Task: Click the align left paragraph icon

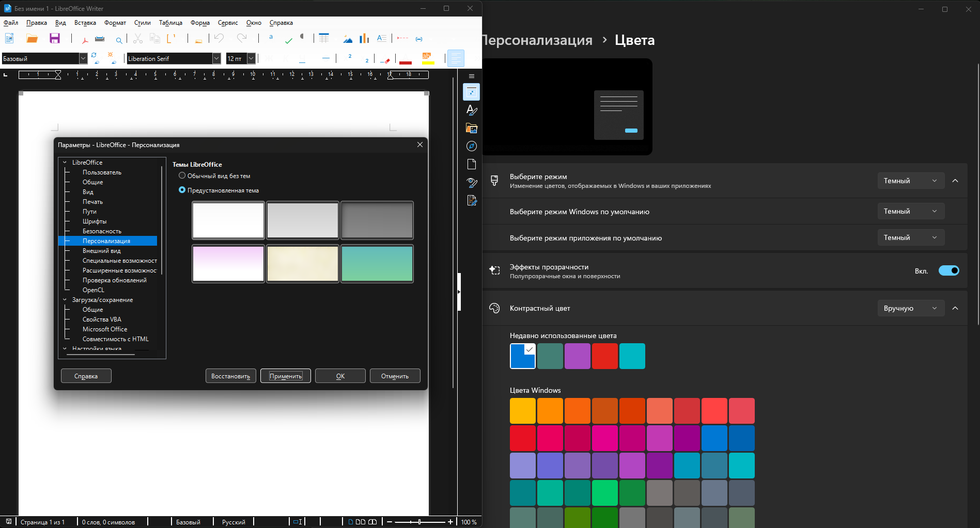Action: pos(456,59)
